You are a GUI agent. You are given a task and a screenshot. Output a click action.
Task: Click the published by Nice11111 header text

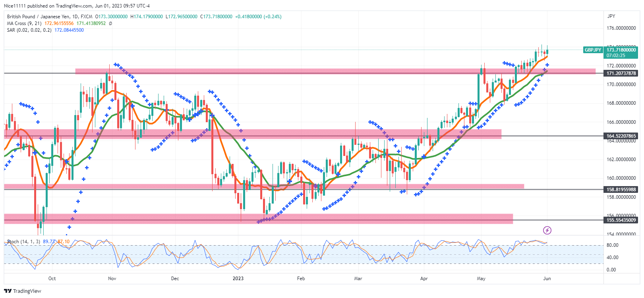tap(77, 6)
